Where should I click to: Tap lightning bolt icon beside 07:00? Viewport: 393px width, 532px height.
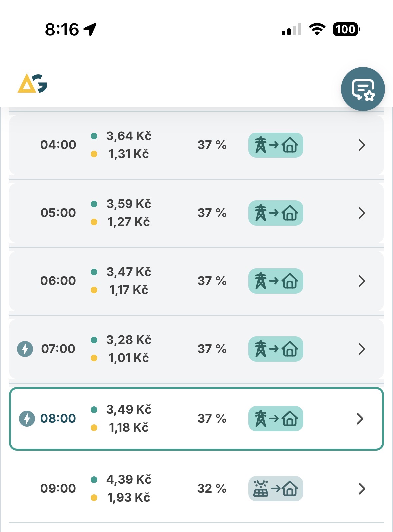[25, 349]
